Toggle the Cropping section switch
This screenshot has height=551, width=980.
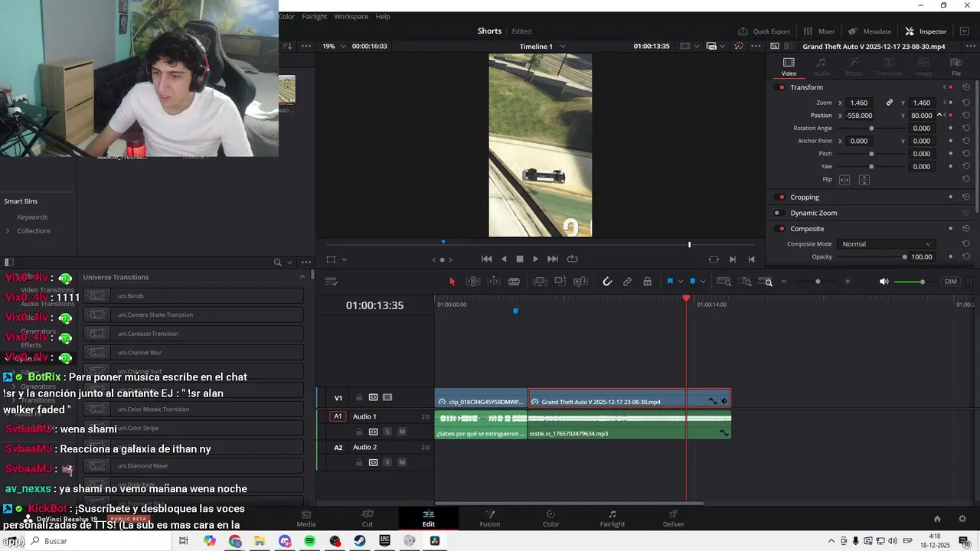click(x=781, y=197)
